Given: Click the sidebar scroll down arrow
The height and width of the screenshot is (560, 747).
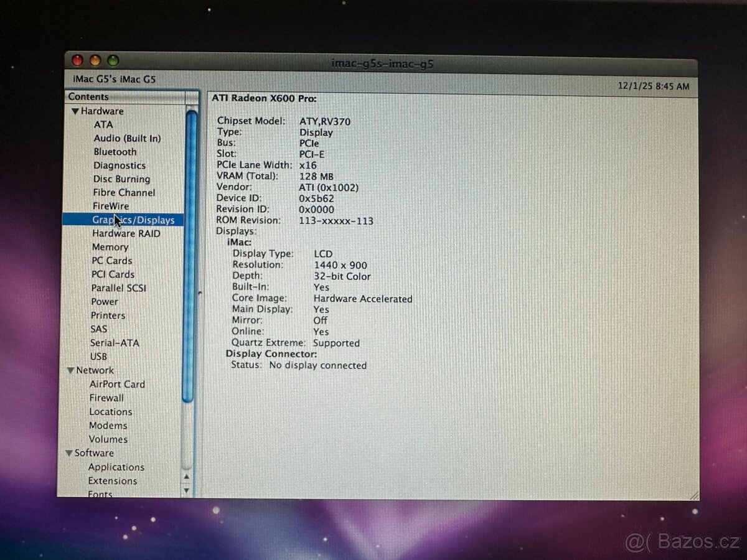Looking at the screenshot, I should coord(186,490).
